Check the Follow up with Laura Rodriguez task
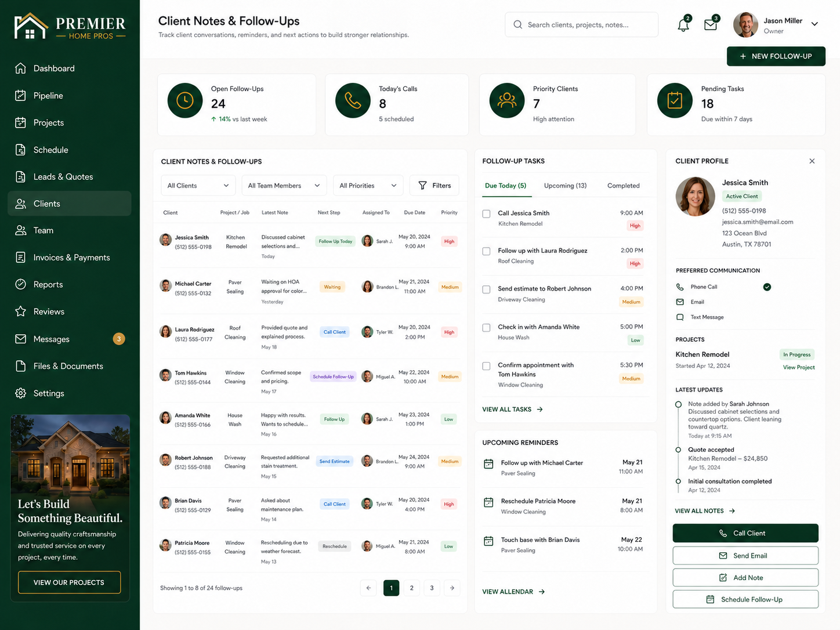 [x=487, y=251]
